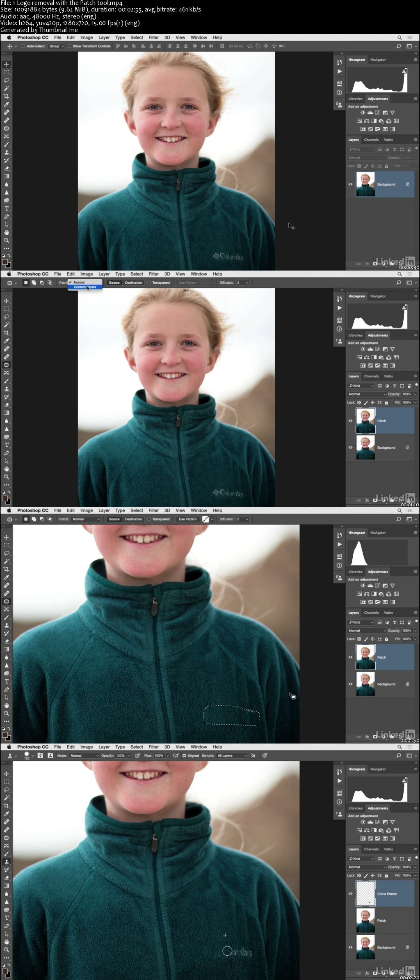420x980 pixels.
Task: Click Add to selection icon in Diffusion 2 bar
Action: click(34, 519)
